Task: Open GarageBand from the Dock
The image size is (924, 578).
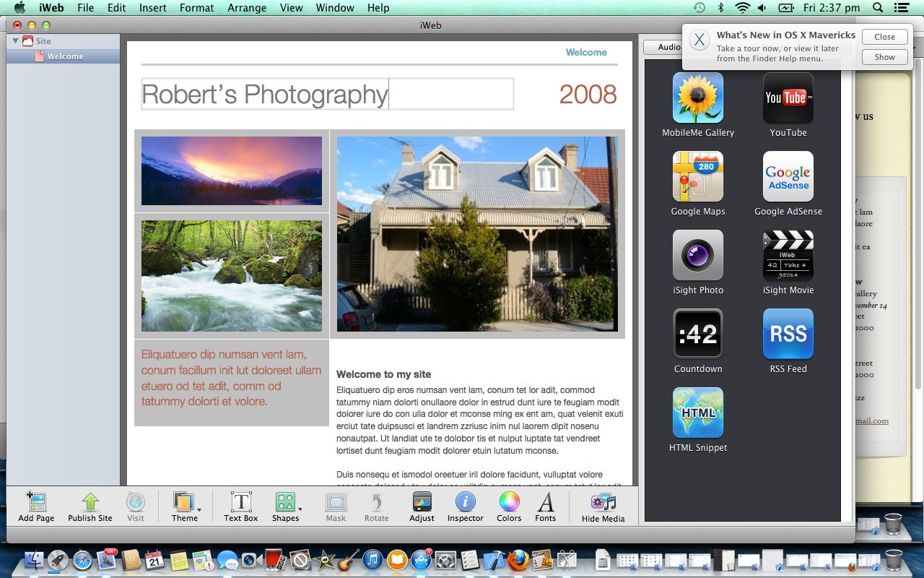Action: [349, 560]
